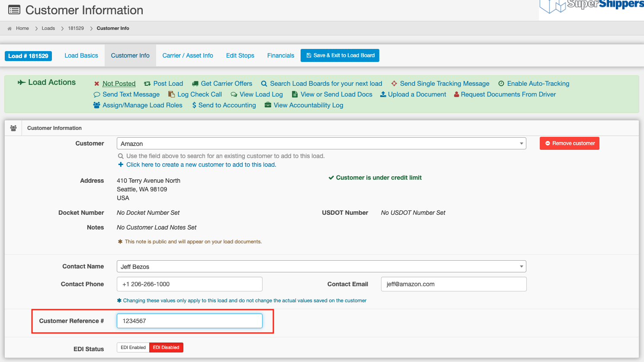Screen dimensions: 644x362
Task: Open the Edit Stops tab
Action: click(x=240, y=55)
